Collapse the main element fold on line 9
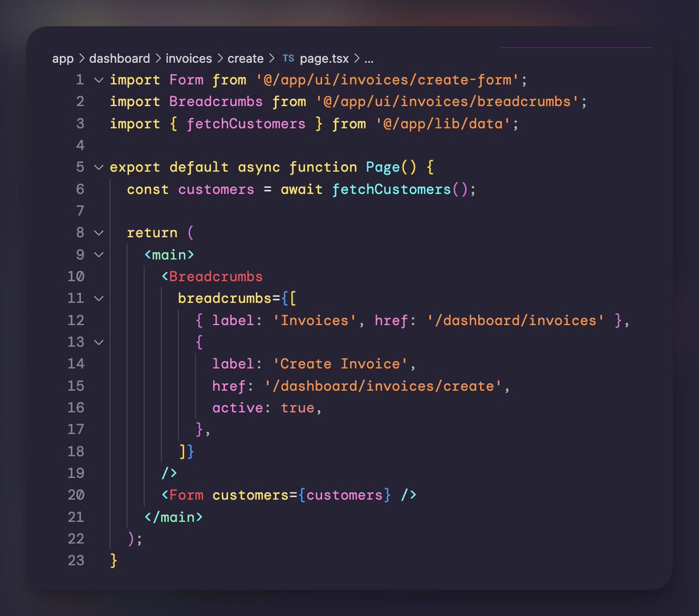This screenshot has height=616, width=699. point(98,255)
